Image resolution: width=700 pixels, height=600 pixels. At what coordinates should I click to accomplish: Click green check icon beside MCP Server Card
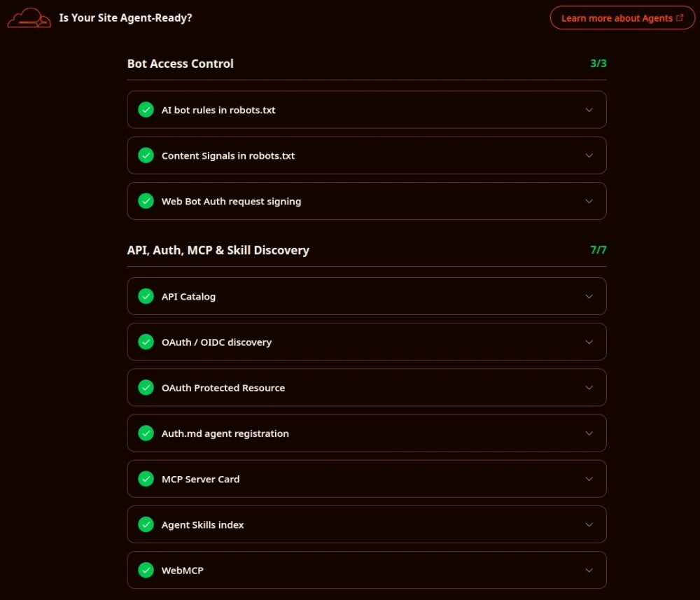146,479
